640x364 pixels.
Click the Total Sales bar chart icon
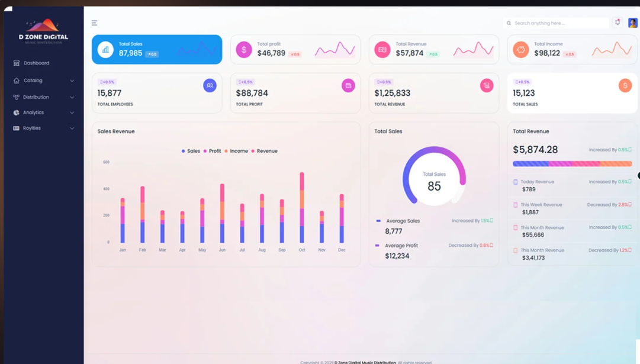pos(105,50)
